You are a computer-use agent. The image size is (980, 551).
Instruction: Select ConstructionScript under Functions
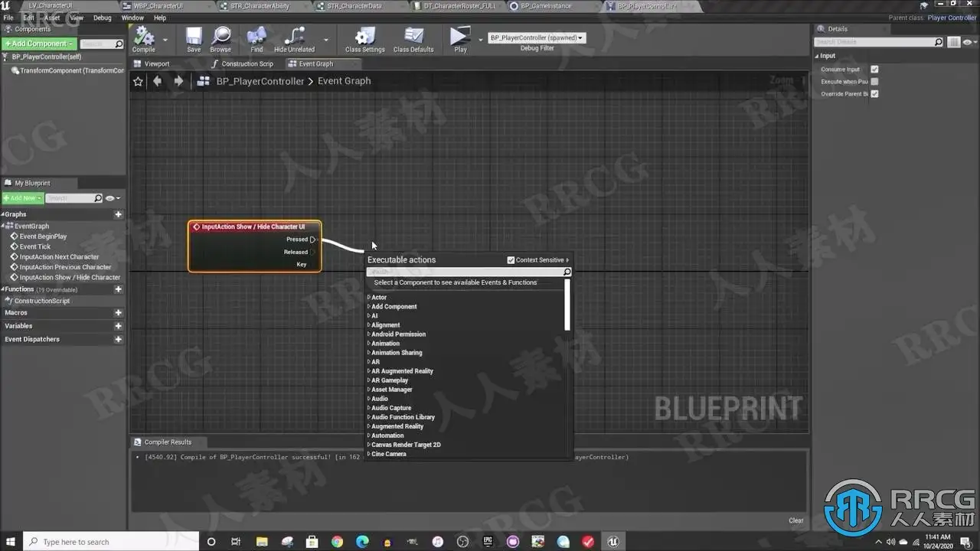pos(41,301)
